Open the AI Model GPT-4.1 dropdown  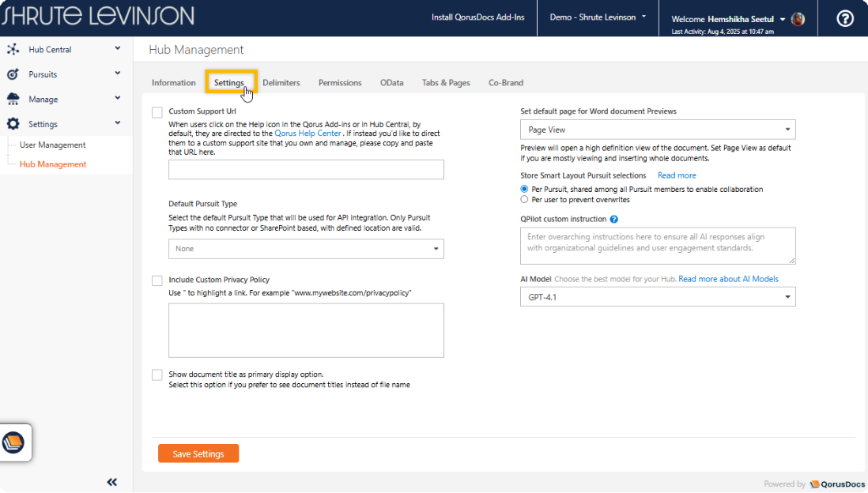[658, 297]
